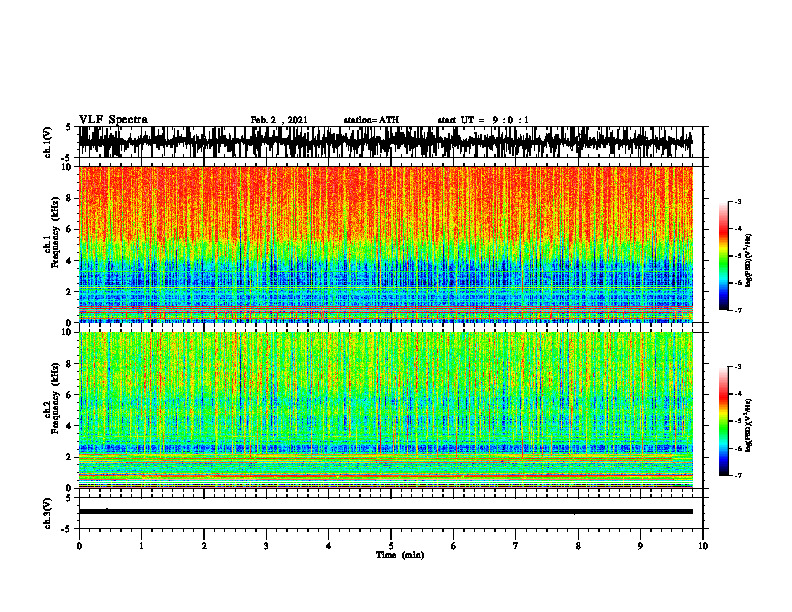
Task: Click the "station=ATH" header label
Action: click(371, 120)
